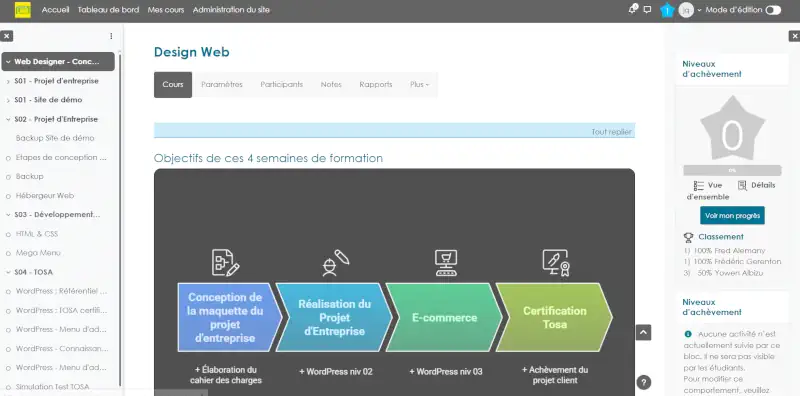
Task: Click the Classement trophy icon
Action: [x=688, y=237]
